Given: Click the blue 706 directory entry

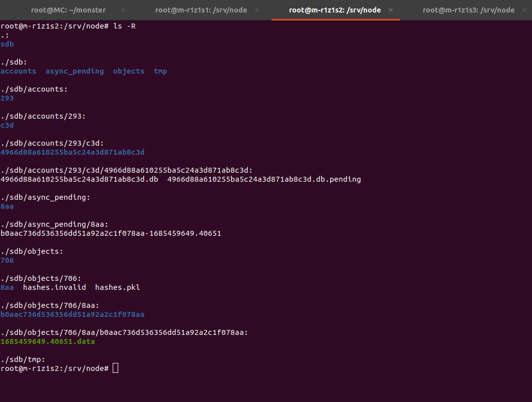Looking at the screenshot, I should pos(7,260).
